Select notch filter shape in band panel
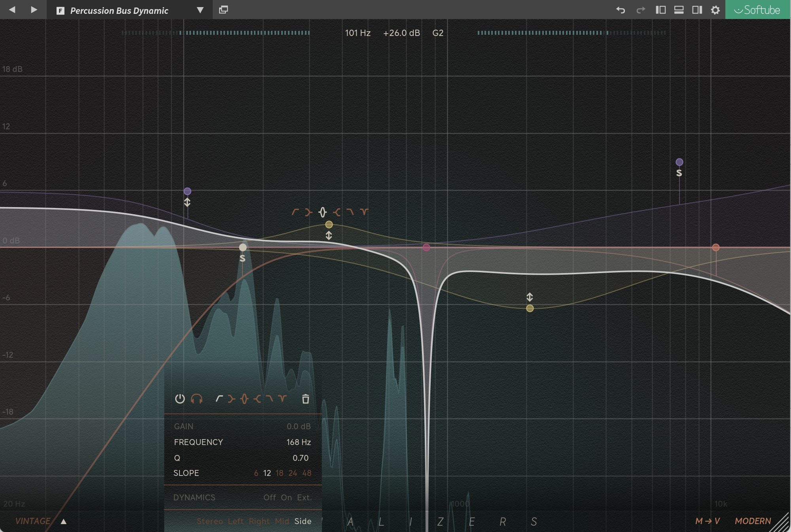This screenshot has width=791, height=532. [282, 398]
